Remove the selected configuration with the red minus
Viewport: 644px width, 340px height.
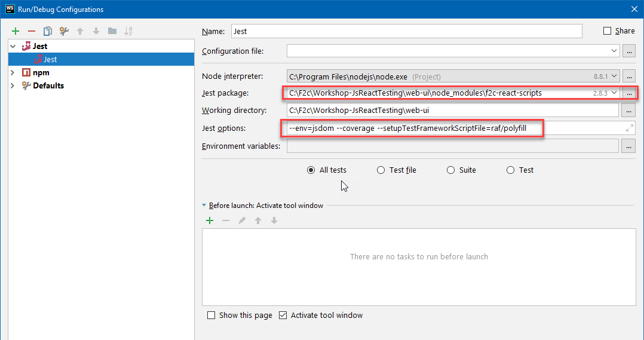point(32,31)
